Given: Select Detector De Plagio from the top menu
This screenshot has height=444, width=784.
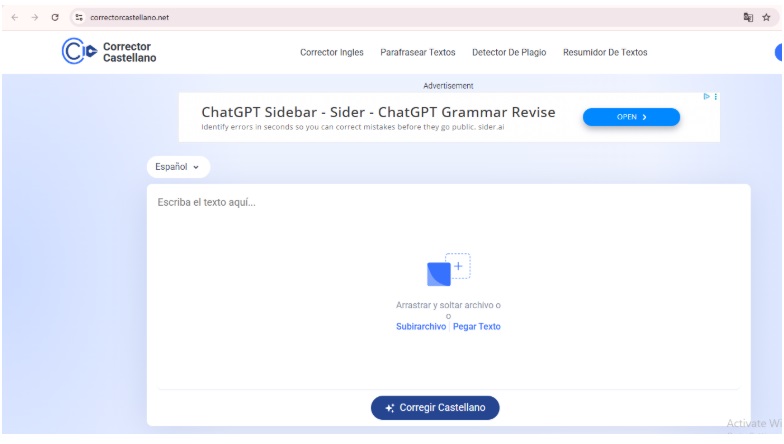Looking at the screenshot, I should click(x=509, y=52).
